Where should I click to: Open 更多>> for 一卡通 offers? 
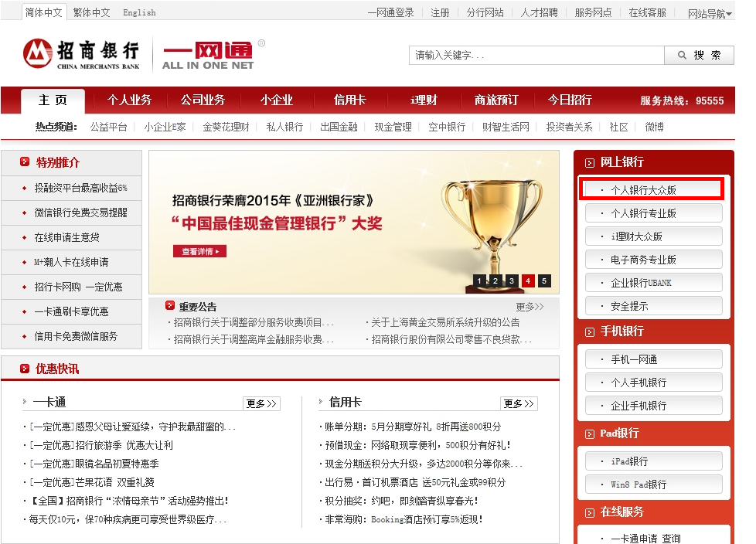261,403
